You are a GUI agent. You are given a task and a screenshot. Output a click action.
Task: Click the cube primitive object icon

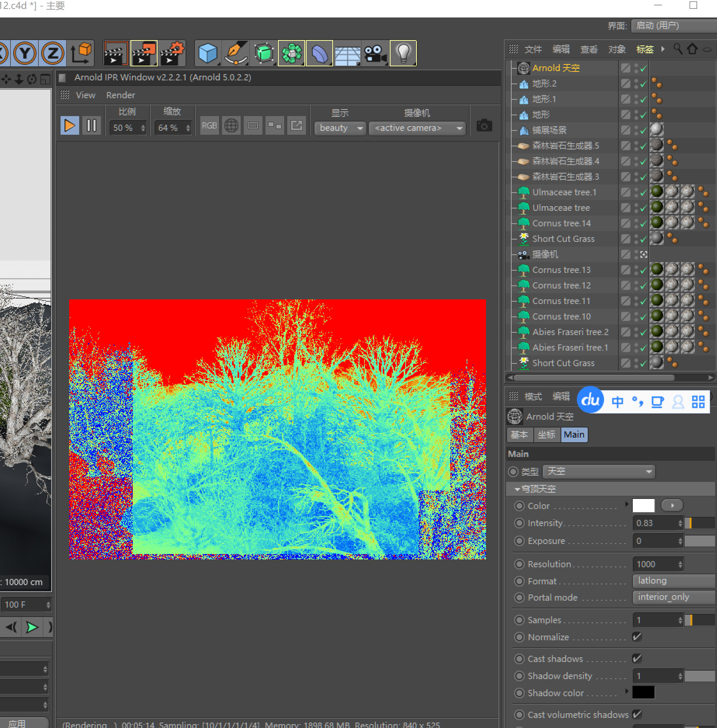click(208, 53)
